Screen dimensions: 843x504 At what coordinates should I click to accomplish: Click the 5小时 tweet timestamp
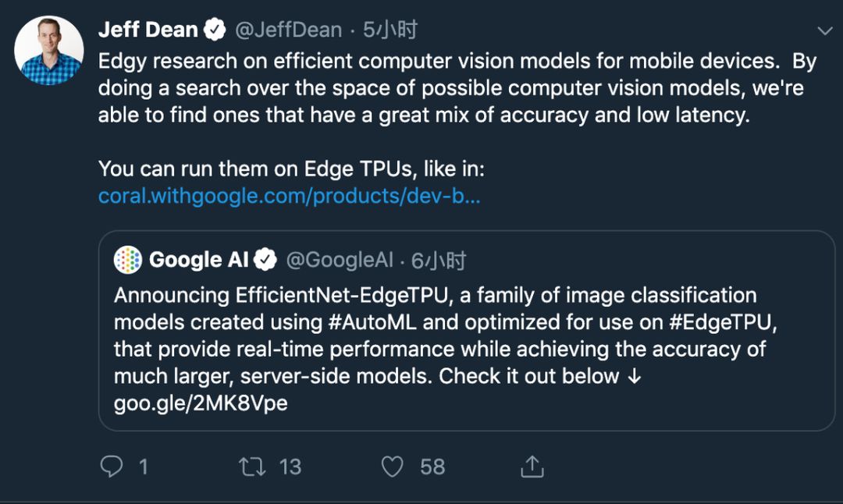(x=389, y=30)
